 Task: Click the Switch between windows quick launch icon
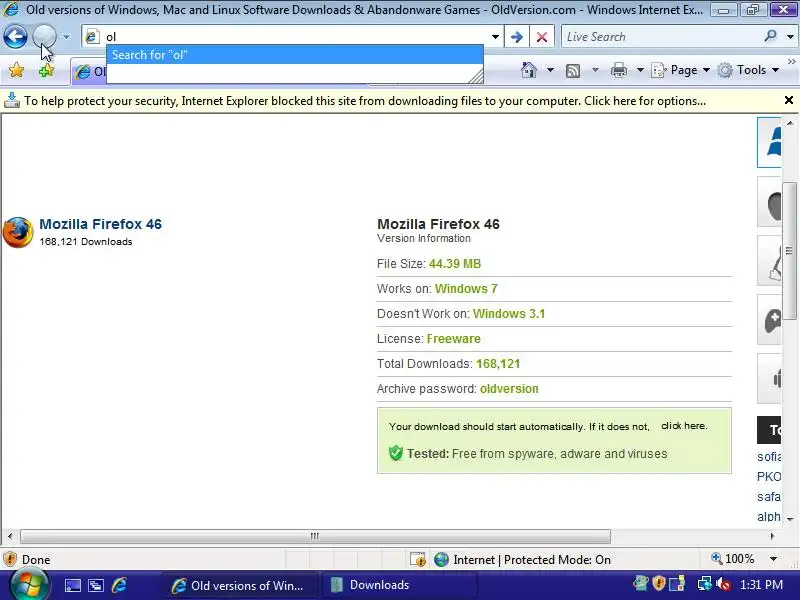tap(96, 585)
